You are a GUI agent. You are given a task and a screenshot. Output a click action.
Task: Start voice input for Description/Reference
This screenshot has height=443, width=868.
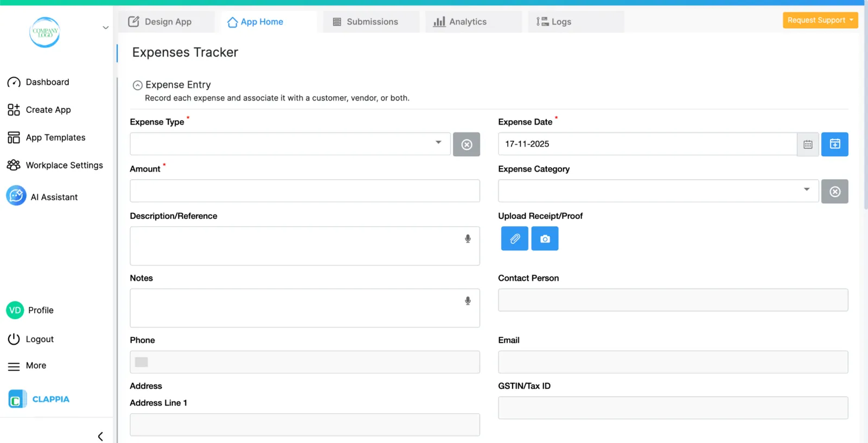coord(468,239)
